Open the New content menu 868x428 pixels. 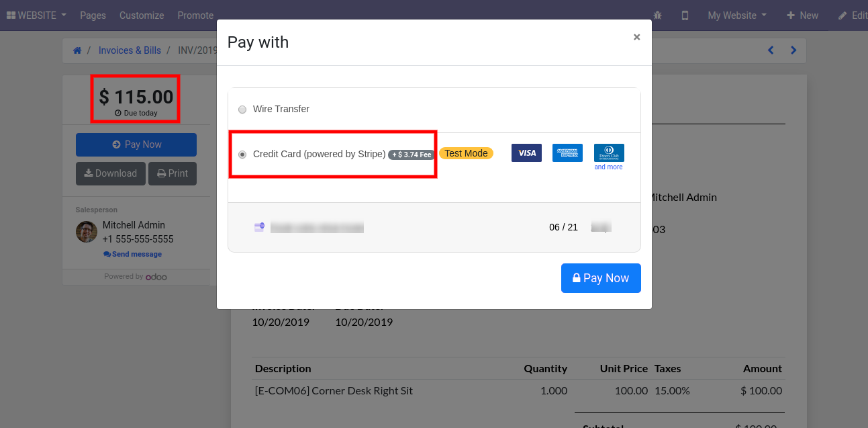click(802, 15)
